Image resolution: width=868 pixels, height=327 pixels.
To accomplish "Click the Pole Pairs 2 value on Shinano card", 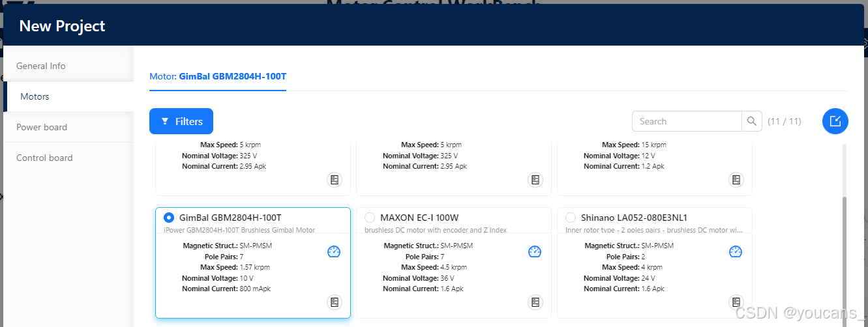I will (x=643, y=257).
